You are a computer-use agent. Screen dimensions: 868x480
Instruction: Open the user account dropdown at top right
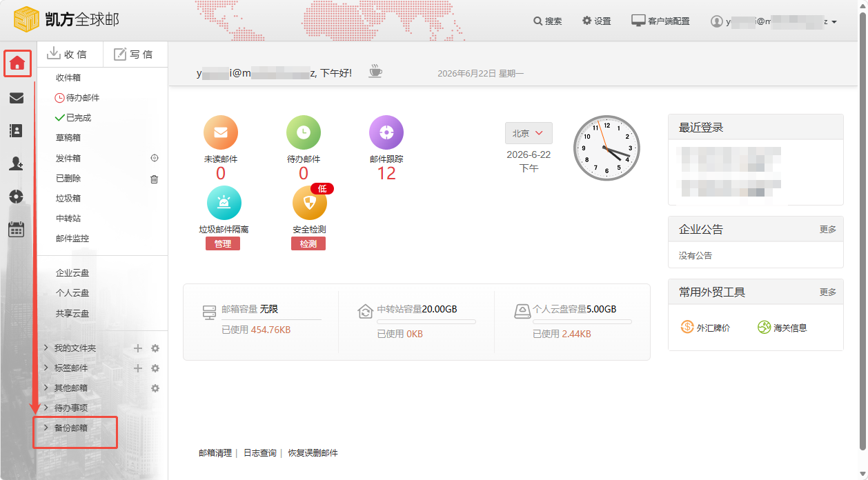click(773, 21)
